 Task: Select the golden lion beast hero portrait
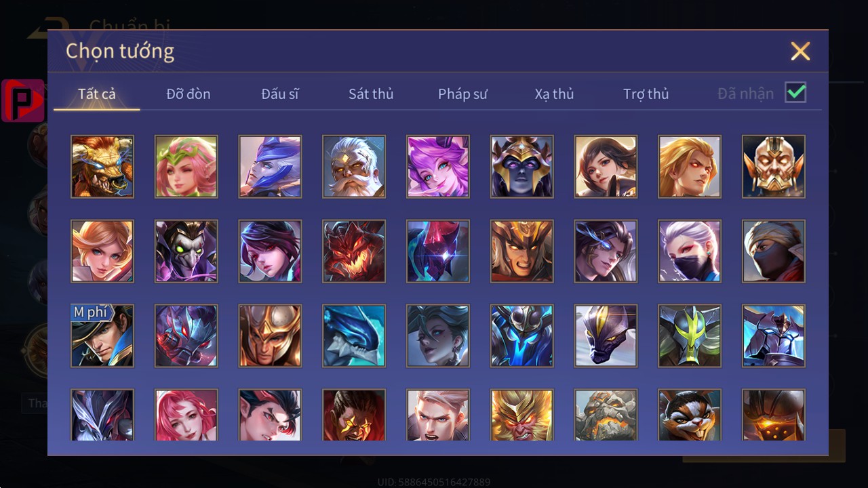(102, 167)
